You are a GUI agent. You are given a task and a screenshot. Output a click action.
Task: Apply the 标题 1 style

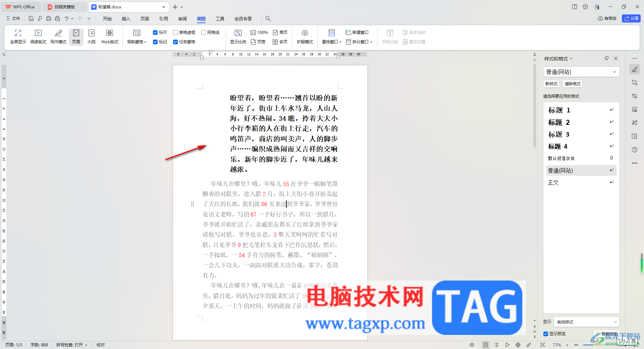click(581, 110)
